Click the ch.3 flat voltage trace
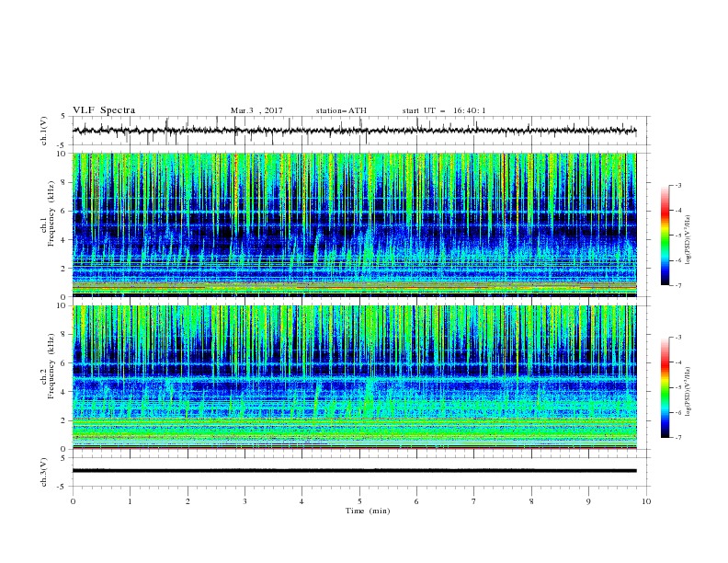The height and width of the screenshot is (563, 728). point(354,471)
